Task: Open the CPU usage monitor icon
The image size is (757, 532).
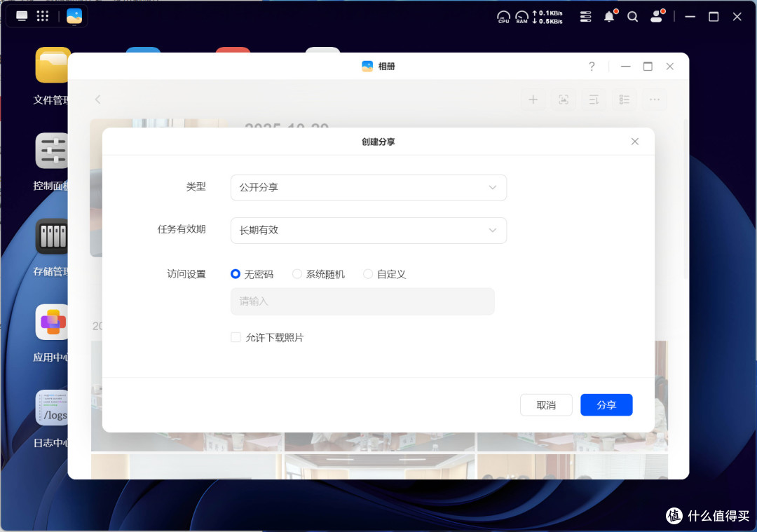Action: pos(503,18)
